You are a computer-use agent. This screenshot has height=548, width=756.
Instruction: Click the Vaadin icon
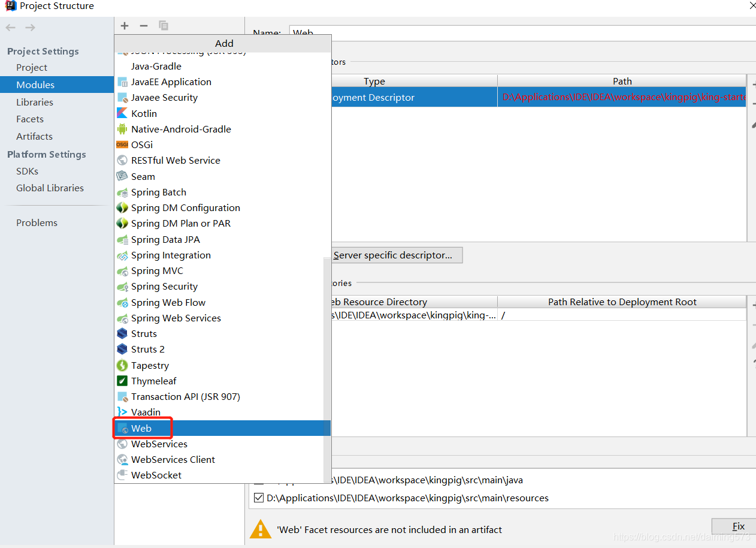[122, 412]
